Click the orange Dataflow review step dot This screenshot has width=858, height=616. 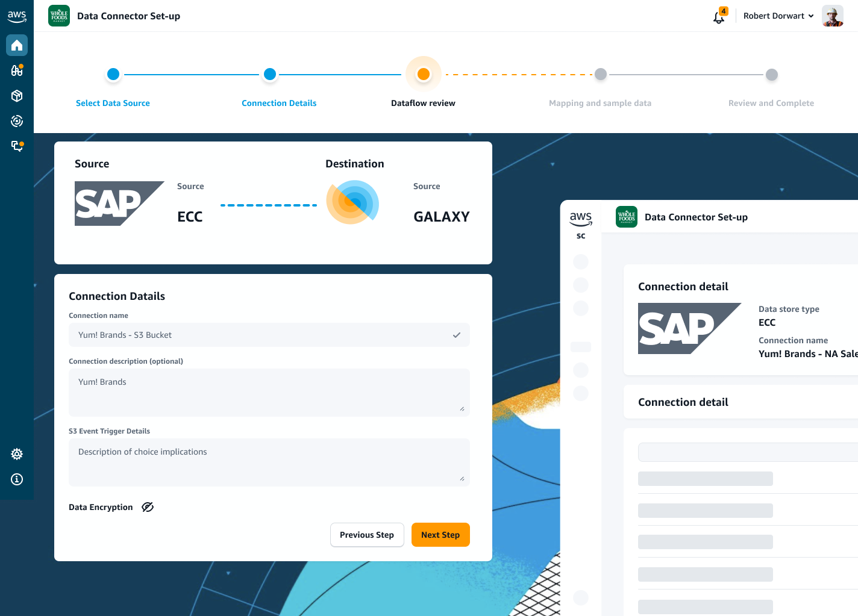(x=424, y=74)
